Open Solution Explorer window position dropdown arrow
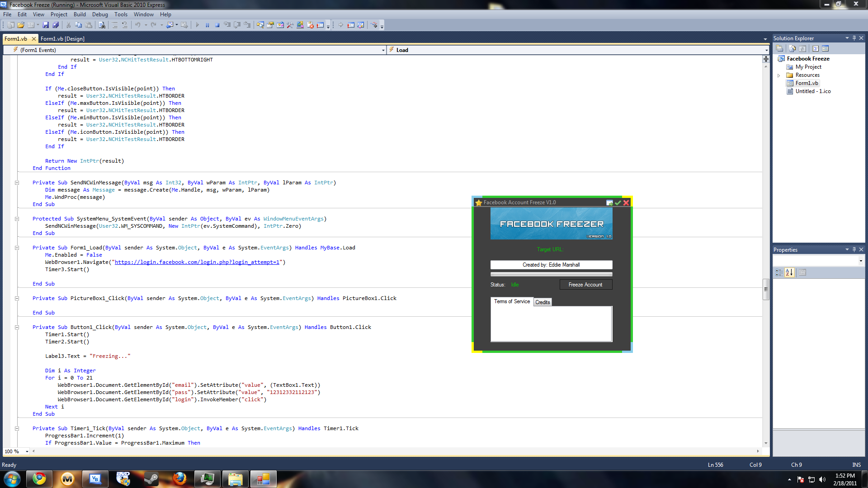 click(x=847, y=38)
